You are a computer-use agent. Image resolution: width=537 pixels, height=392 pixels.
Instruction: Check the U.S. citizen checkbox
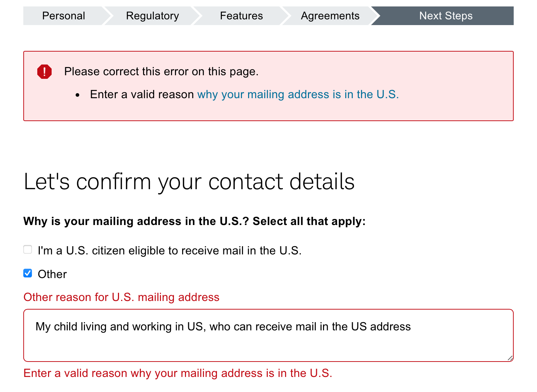coord(28,249)
